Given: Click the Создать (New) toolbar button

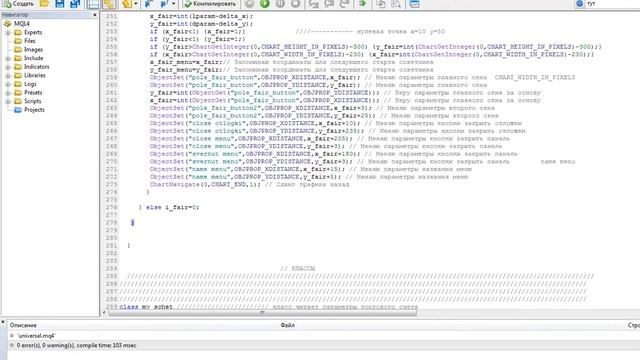Looking at the screenshot, I should pyautogui.click(x=19, y=4).
